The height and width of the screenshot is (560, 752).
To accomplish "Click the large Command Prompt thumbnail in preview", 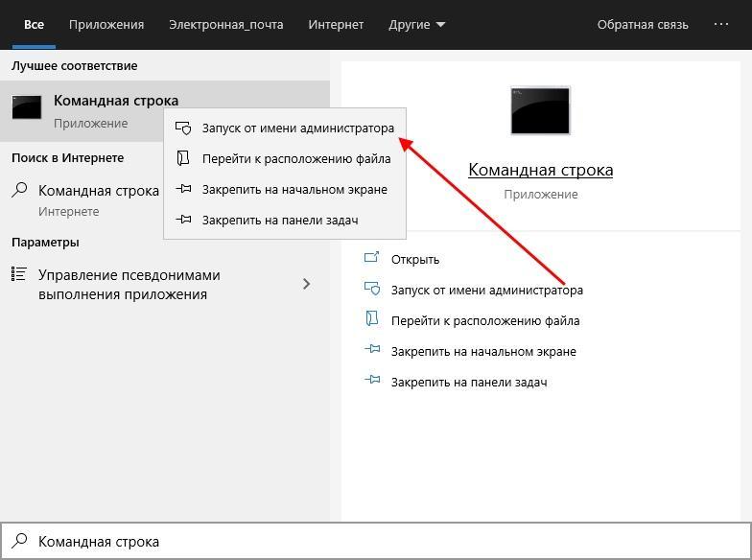I will click(541, 111).
